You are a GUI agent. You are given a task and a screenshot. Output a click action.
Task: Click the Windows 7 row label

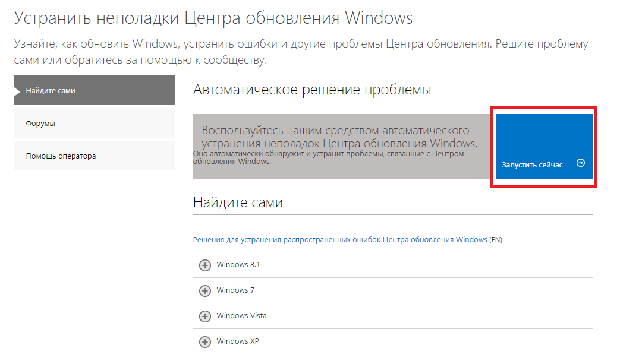coord(235,290)
